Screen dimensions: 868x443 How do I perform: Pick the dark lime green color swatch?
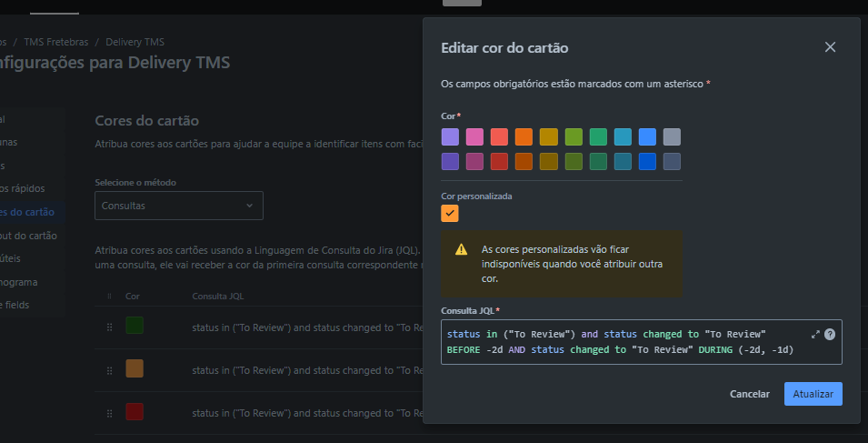click(x=574, y=162)
